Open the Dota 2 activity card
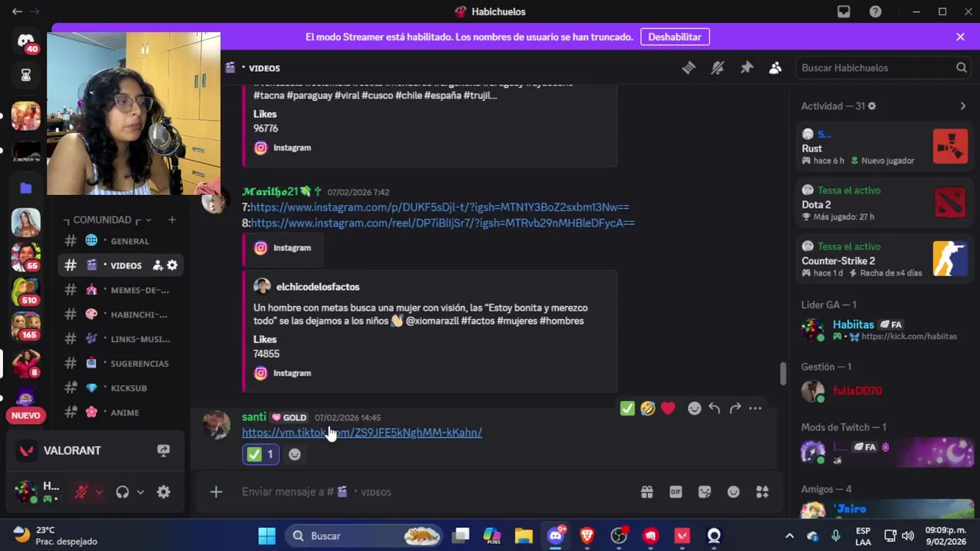This screenshot has width=980, height=551. pos(884,203)
